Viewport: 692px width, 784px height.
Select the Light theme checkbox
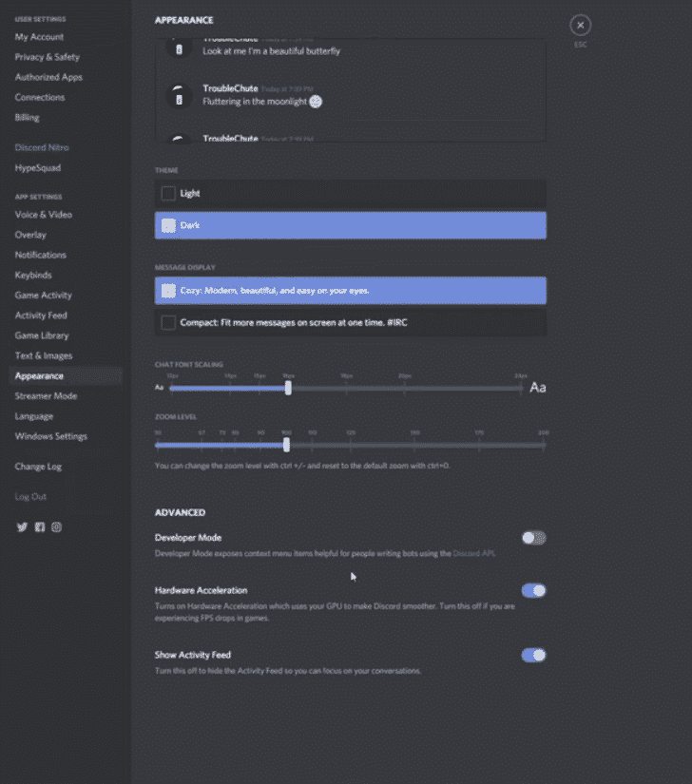pos(168,194)
